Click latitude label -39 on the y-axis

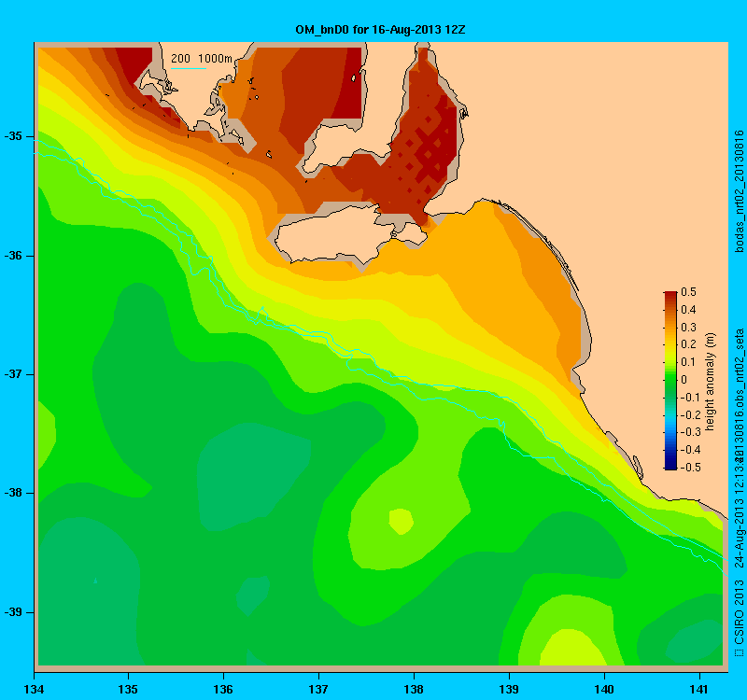tap(13, 612)
